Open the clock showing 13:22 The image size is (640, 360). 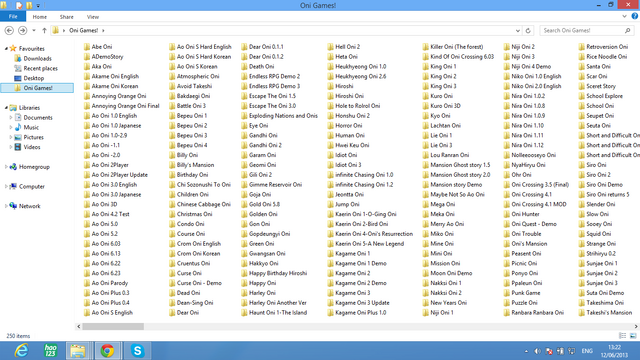(614, 351)
